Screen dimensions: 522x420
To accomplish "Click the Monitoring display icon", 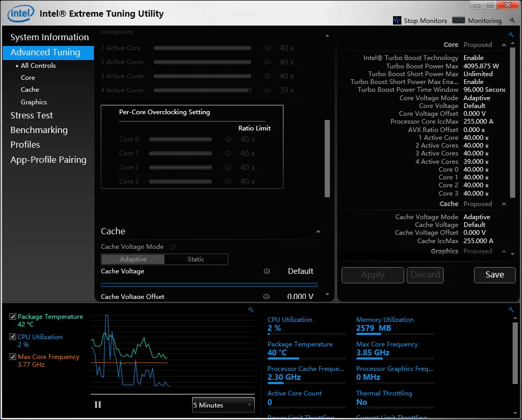I will tap(458, 21).
